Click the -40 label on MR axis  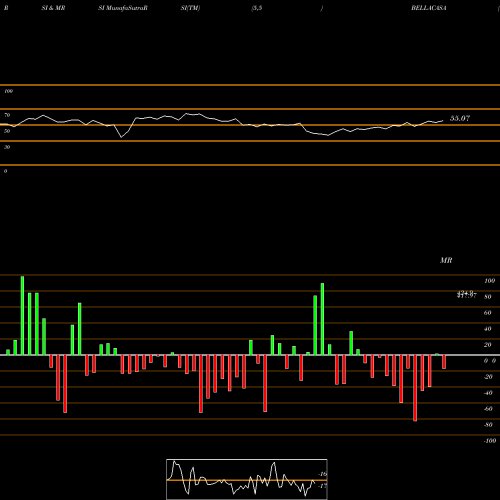[x=488, y=393]
